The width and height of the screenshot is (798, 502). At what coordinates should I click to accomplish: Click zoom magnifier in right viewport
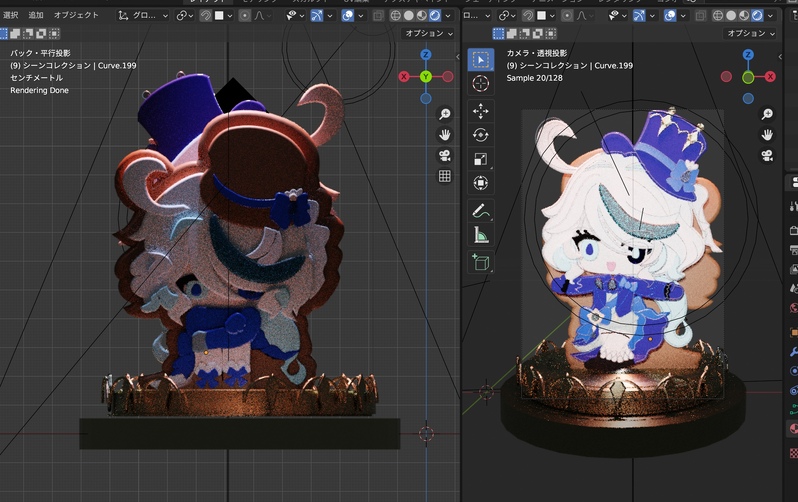coord(767,114)
